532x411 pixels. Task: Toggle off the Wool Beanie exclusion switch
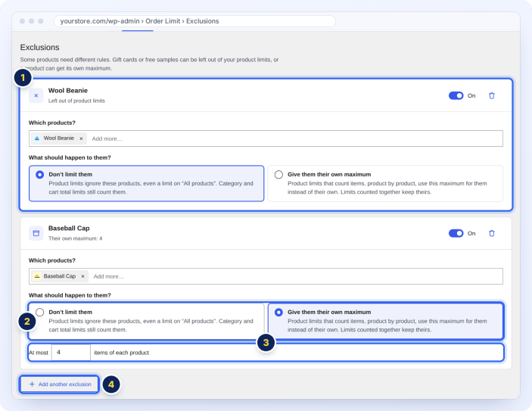point(456,95)
